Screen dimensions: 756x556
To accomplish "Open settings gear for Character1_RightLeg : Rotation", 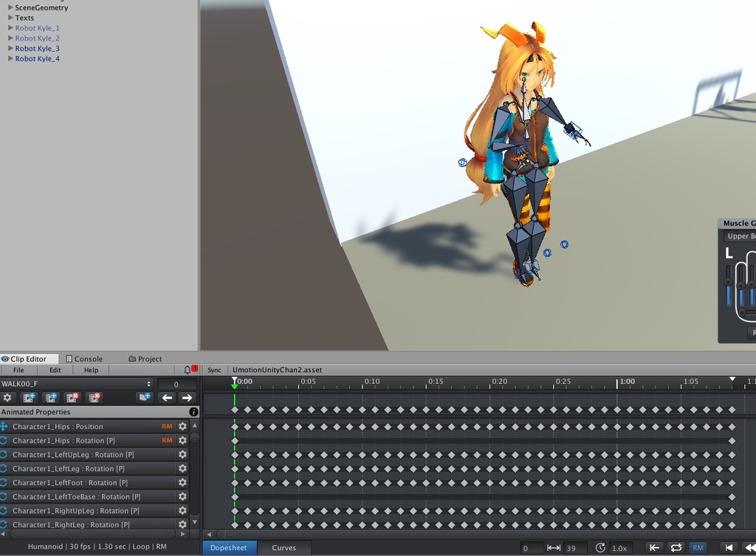I will (182, 524).
